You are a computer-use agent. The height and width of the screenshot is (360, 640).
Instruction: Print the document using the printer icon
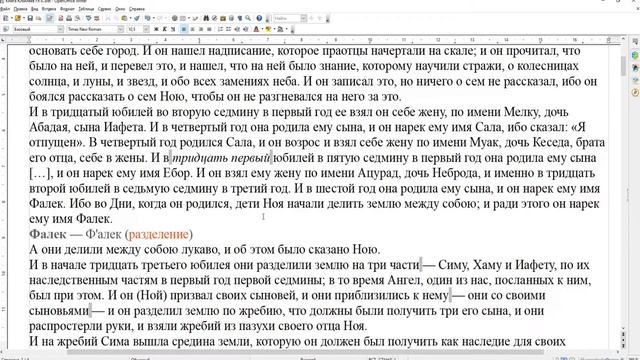pyautogui.click(x=69, y=18)
